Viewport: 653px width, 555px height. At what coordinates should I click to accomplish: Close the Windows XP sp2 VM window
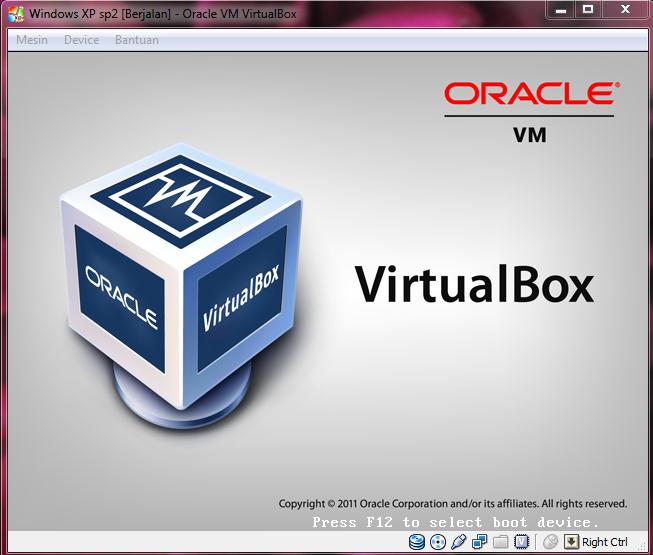[626, 10]
